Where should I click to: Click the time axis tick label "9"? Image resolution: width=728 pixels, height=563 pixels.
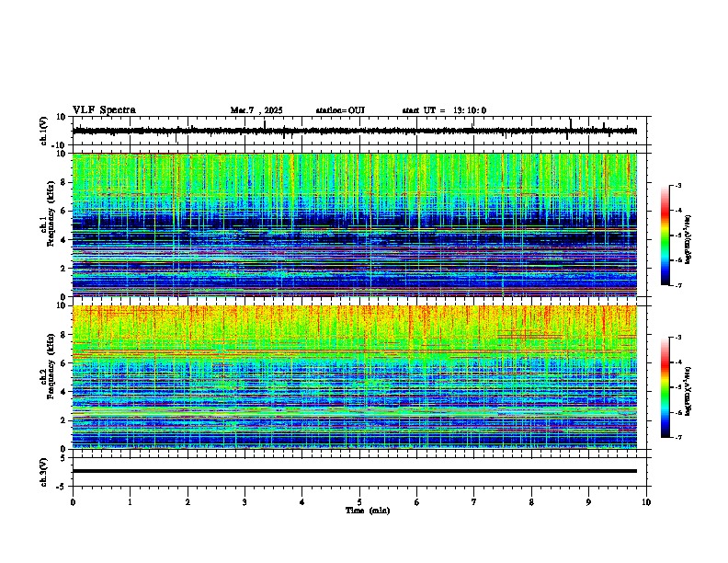[x=588, y=502]
